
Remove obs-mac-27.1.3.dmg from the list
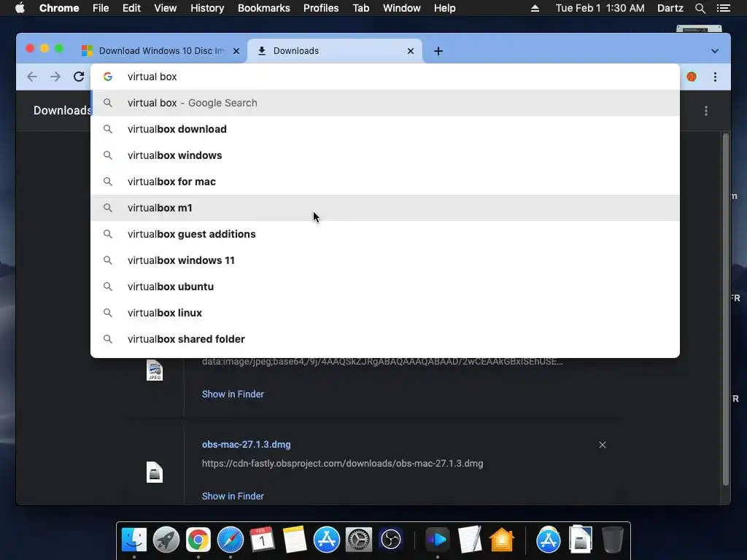pyautogui.click(x=603, y=445)
